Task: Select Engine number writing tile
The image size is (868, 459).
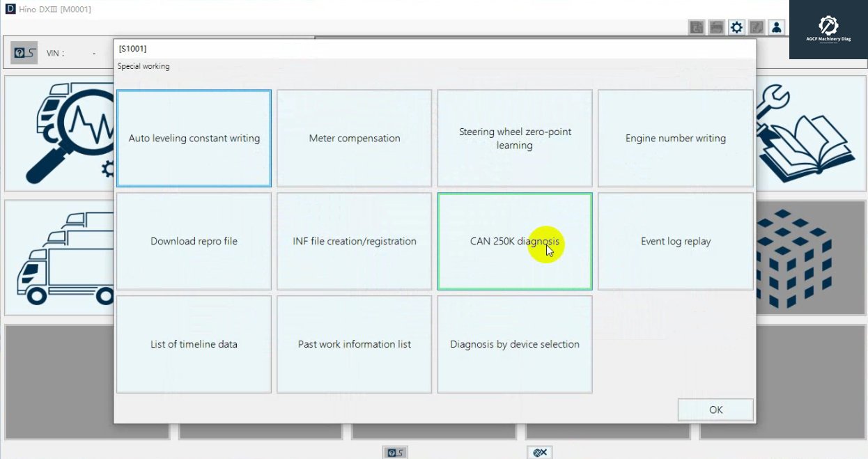Action: [x=675, y=139]
